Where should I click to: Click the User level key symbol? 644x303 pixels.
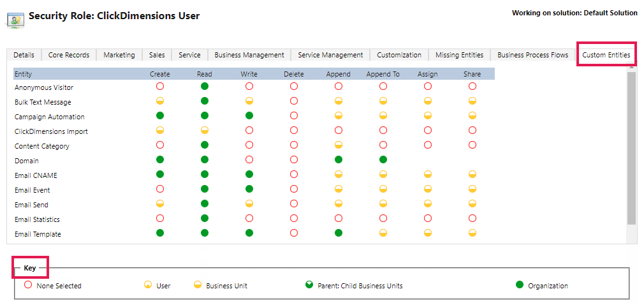(147, 285)
